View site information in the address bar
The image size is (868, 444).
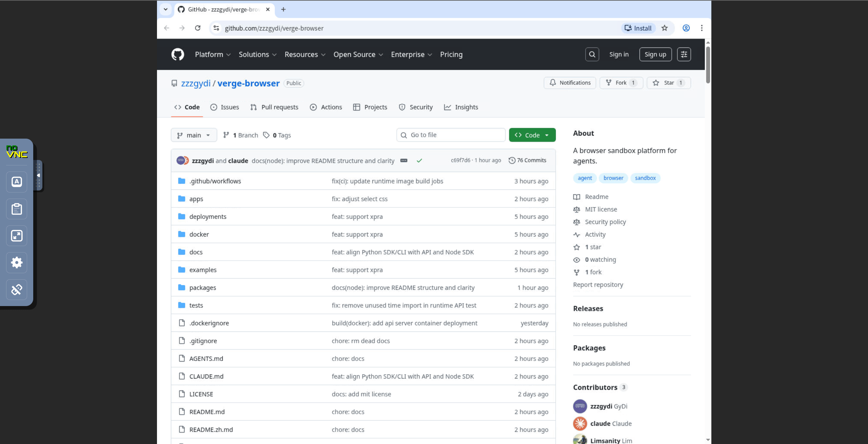click(216, 28)
